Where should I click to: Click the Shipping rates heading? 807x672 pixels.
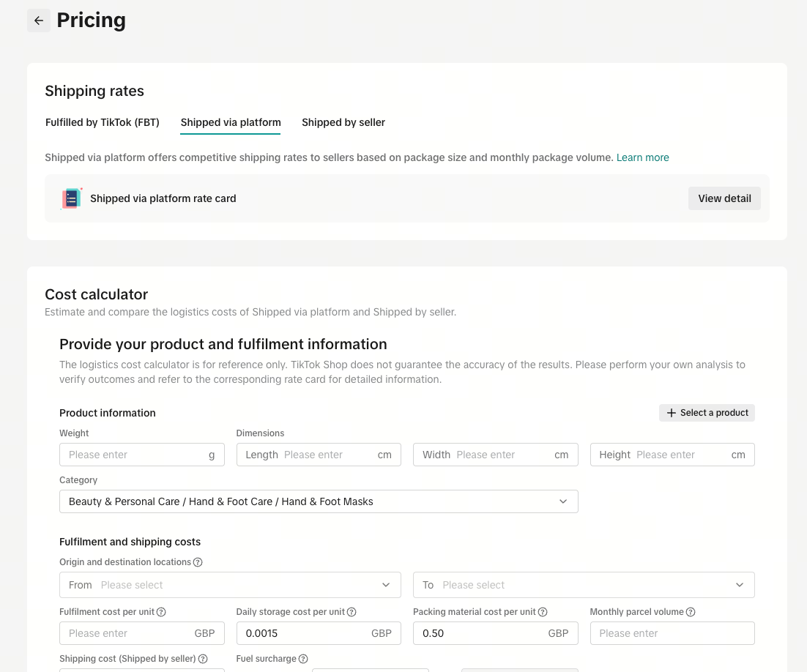(94, 91)
